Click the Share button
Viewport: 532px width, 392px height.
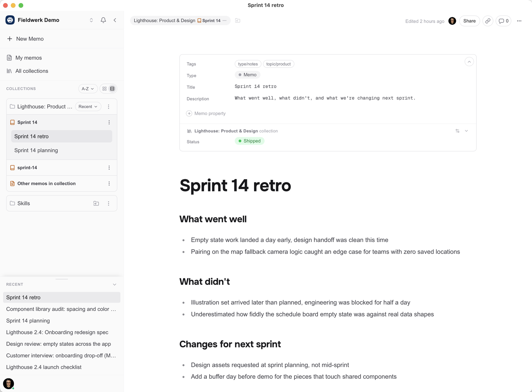(469, 21)
